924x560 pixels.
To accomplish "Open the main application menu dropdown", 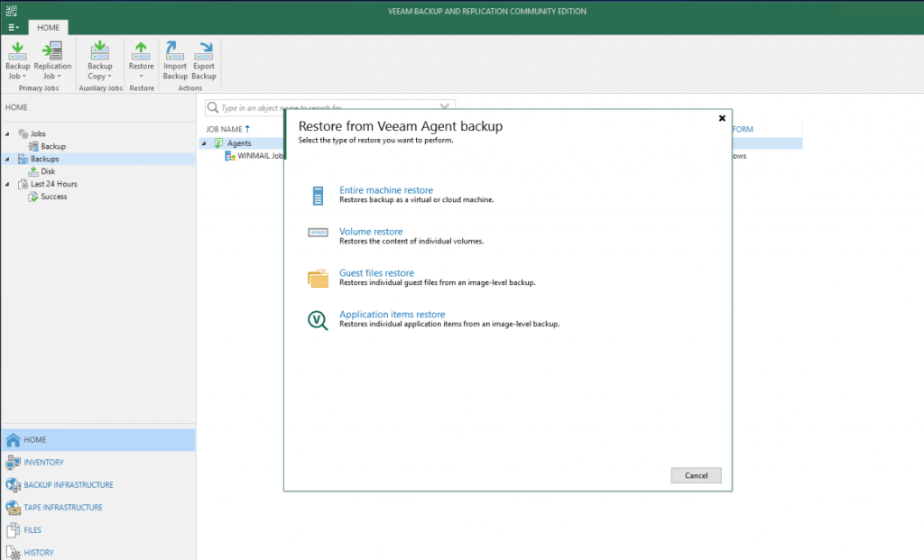I will click(13, 27).
